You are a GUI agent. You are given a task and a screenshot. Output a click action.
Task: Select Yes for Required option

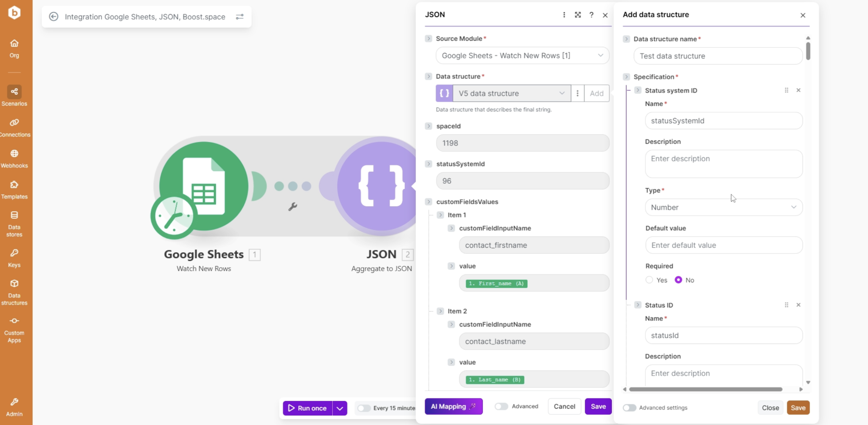[x=649, y=280]
